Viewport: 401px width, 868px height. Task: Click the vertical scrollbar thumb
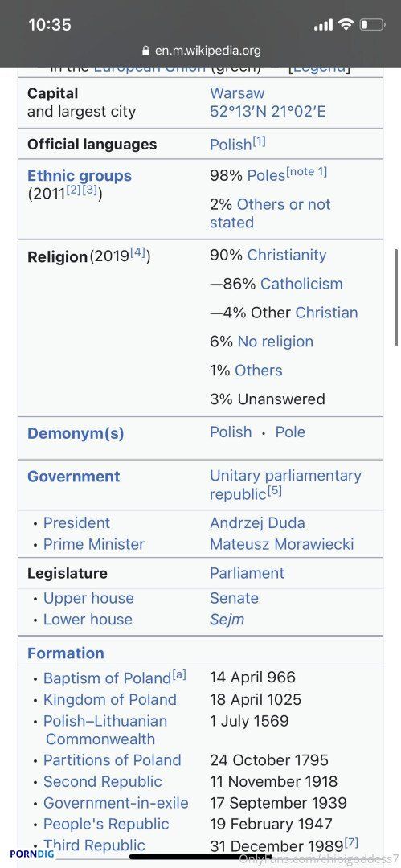(396, 298)
